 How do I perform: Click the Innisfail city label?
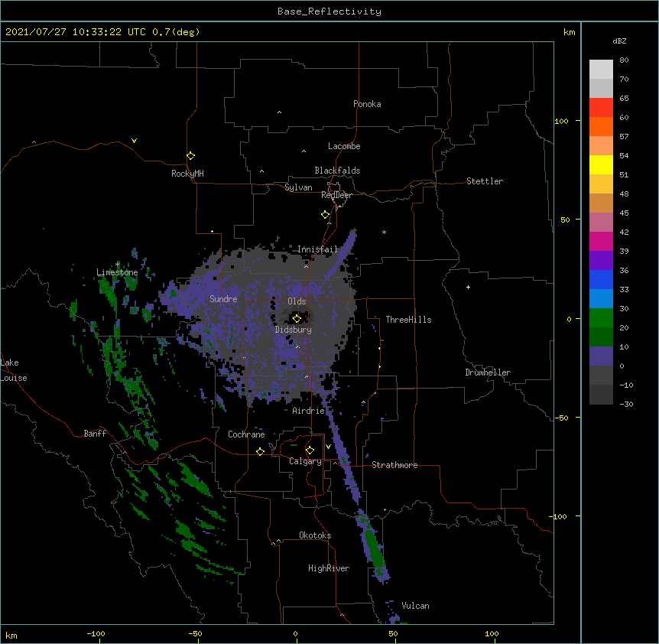(317, 249)
